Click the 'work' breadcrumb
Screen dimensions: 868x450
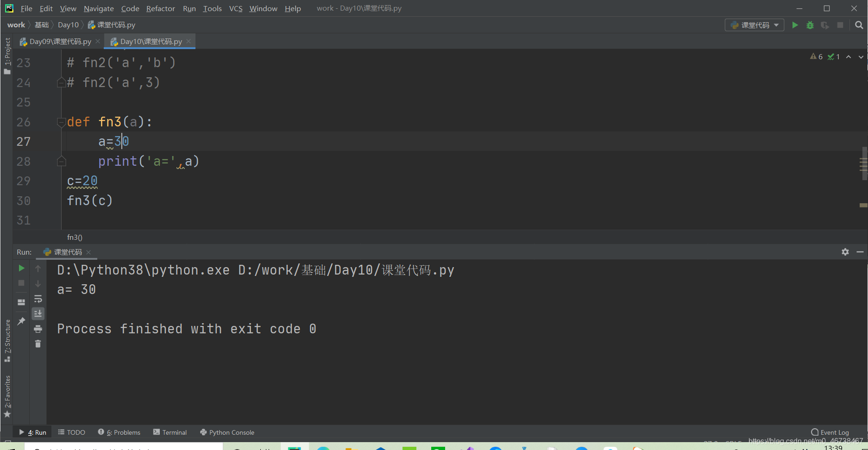pyautogui.click(x=16, y=25)
